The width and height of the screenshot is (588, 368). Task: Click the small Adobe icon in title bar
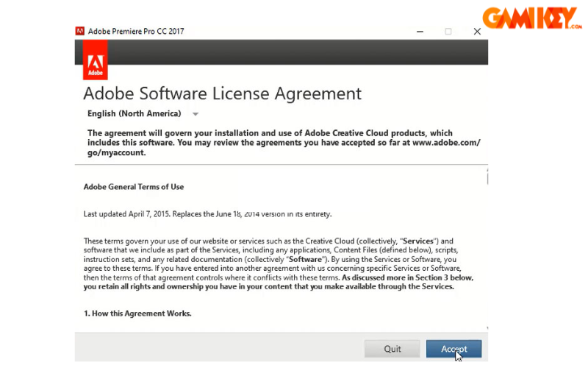tap(79, 32)
